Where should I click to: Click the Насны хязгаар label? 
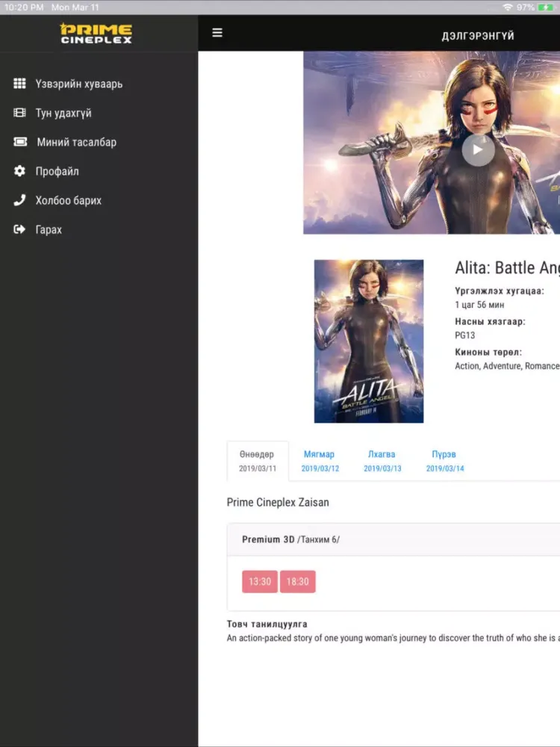pyautogui.click(x=490, y=321)
